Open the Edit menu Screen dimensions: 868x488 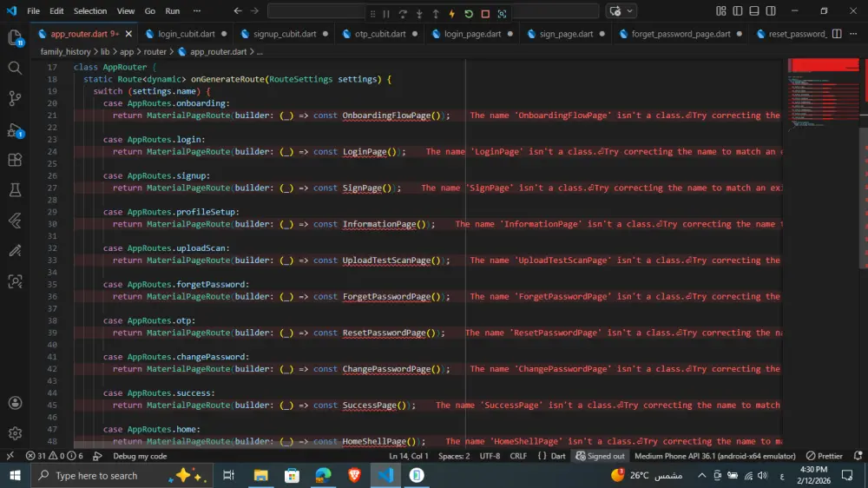(56, 10)
